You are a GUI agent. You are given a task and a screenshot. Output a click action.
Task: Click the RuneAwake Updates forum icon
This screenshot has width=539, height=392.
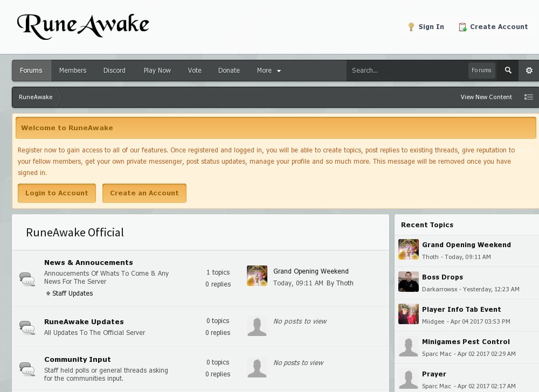tap(27, 326)
